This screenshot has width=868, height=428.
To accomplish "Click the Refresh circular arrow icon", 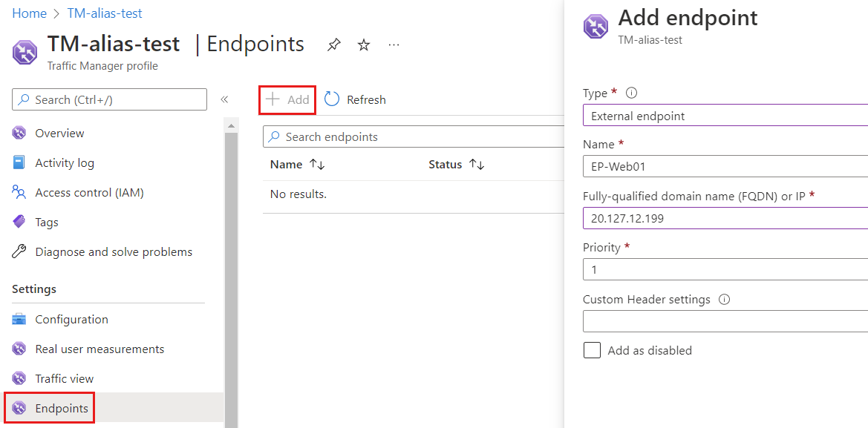I will point(332,99).
